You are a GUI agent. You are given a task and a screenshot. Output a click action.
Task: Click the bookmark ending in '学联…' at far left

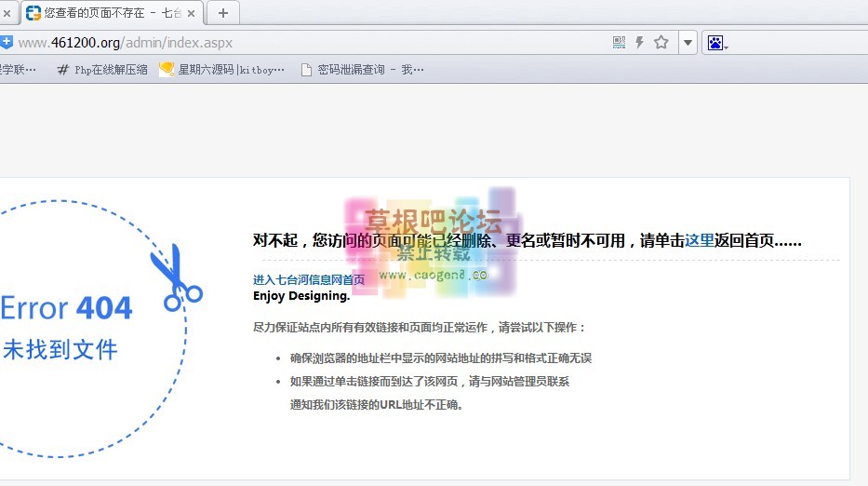pyautogui.click(x=19, y=69)
